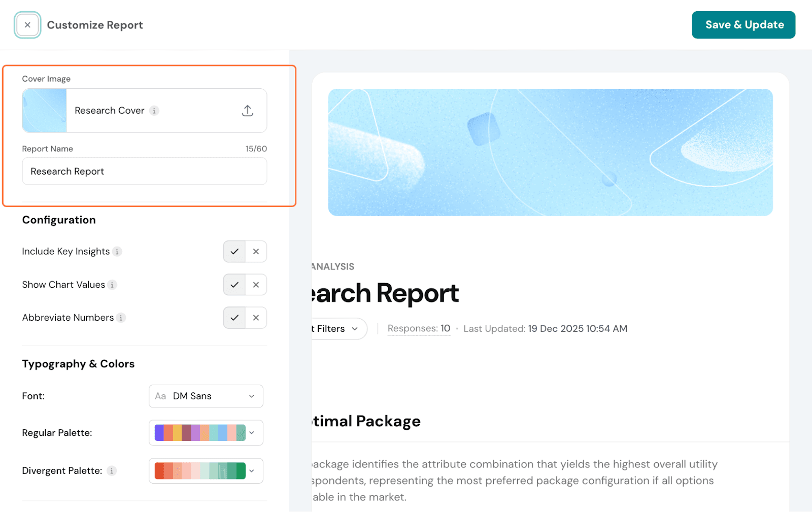
Task: Expand the Divergent Palette dropdown
Action: (x=206, y=471)
